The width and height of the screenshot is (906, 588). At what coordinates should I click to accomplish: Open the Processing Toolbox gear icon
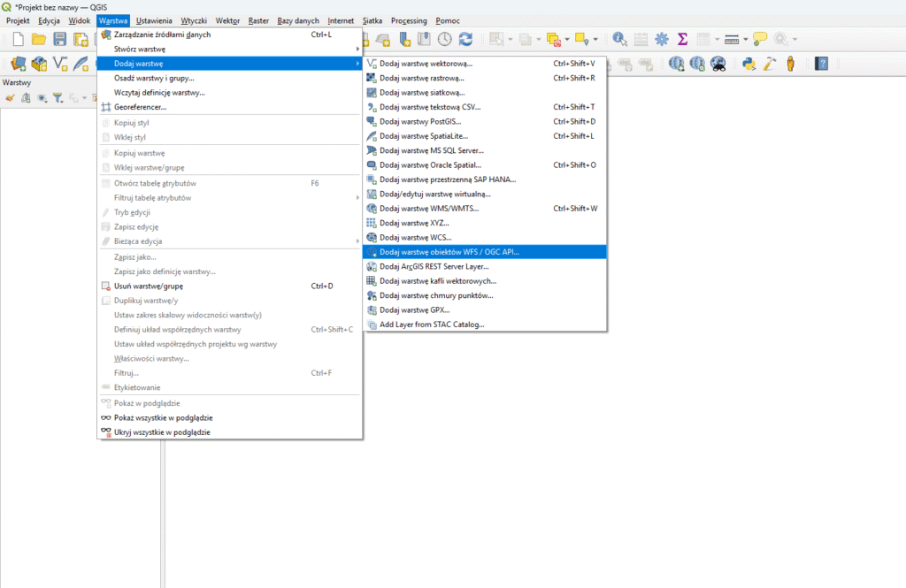661,39
